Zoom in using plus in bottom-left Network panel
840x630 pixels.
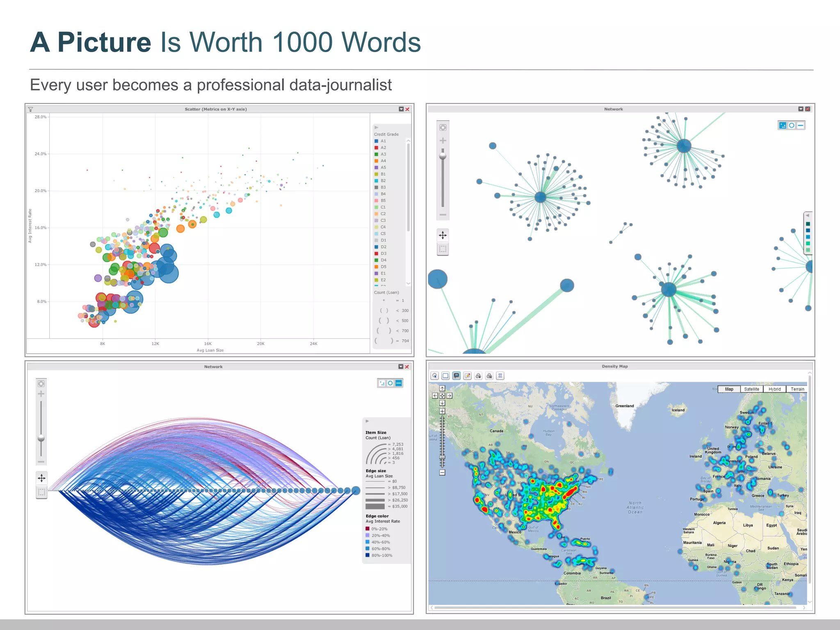pos(41,394)
